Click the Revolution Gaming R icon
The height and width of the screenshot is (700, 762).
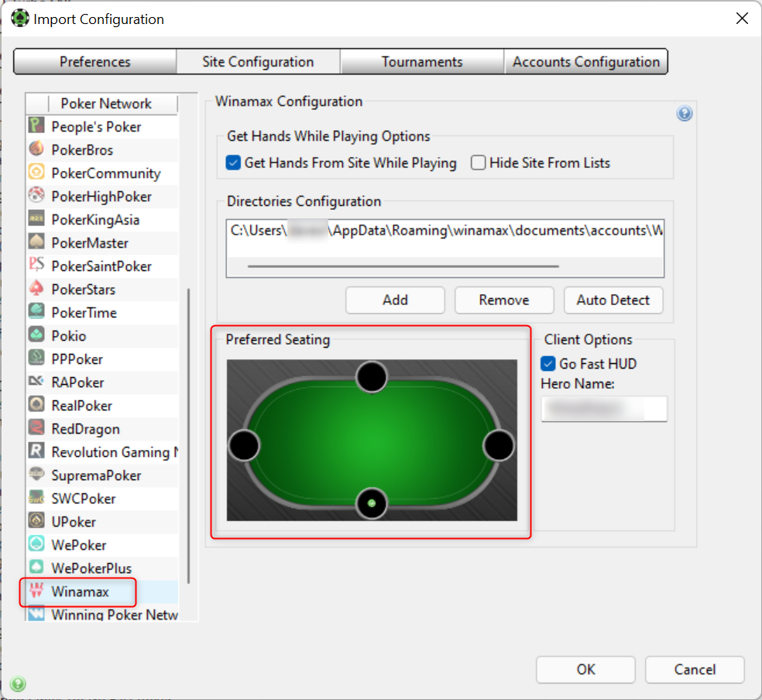[36, 451]
